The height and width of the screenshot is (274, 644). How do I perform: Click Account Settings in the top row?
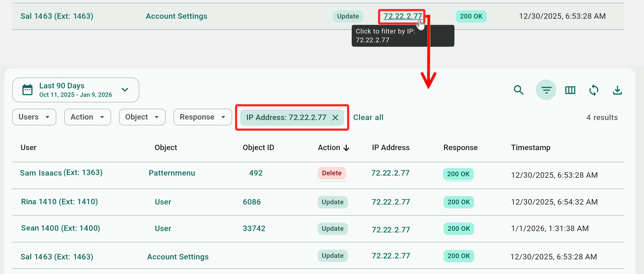click(x=176, y=16)
